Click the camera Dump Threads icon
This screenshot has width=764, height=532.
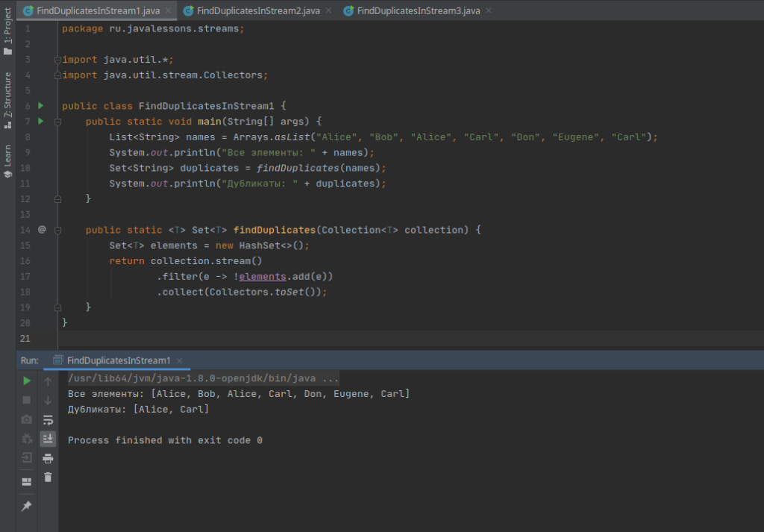tap(27, 419)
